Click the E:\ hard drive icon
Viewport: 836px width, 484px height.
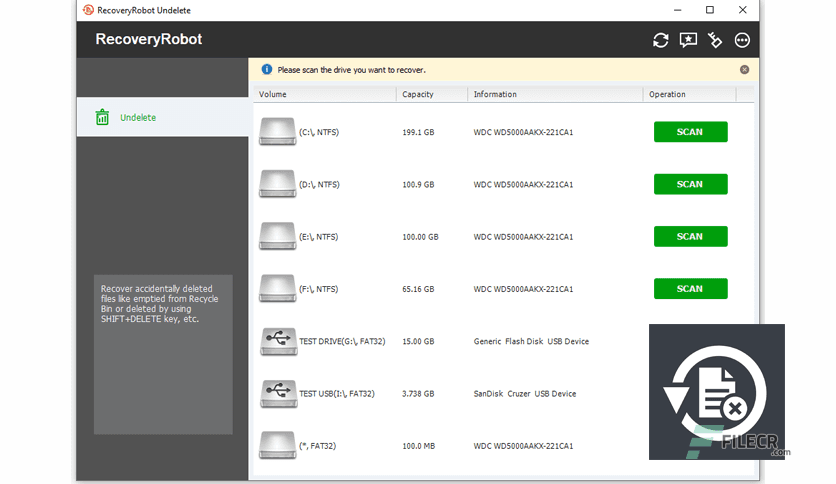[x=277, y=236]
